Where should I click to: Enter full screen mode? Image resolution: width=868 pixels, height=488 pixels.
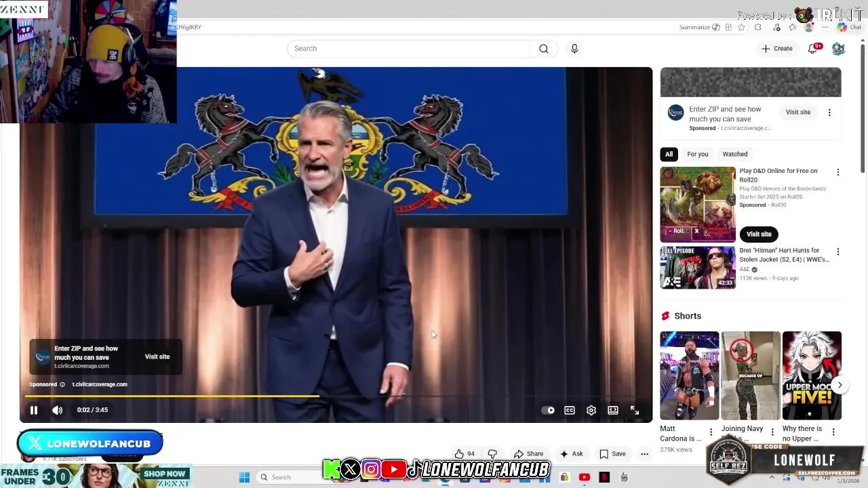635,410
